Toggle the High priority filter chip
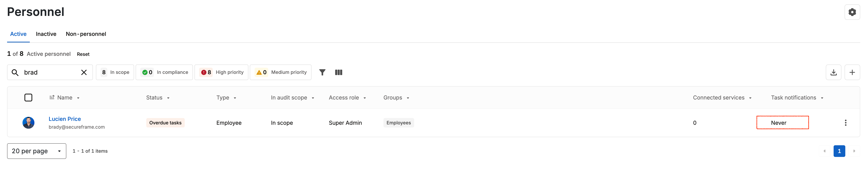The width and height of the screenshot is (868, 170). 221,72
